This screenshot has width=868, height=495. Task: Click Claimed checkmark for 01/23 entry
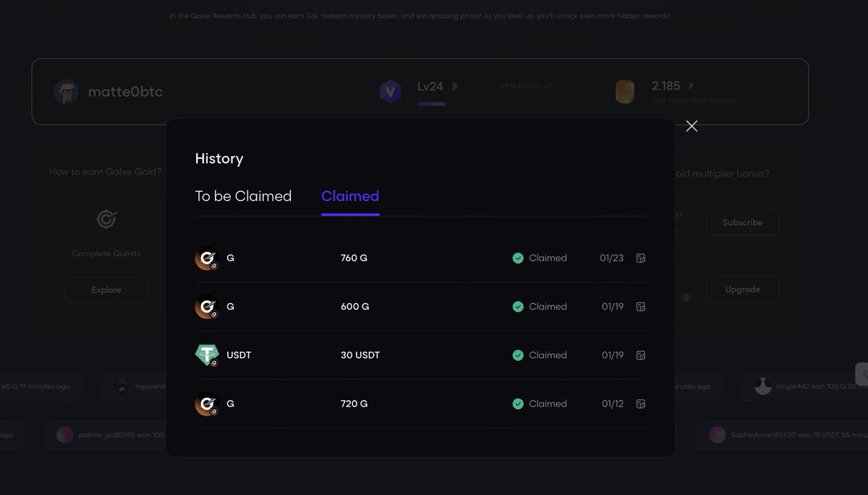click(518, 258)
